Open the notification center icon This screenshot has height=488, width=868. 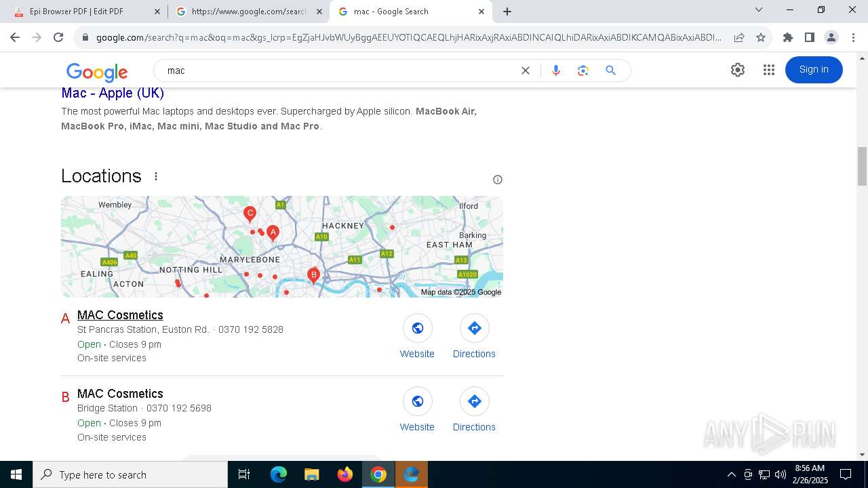pyautogui.click(x=846, y=474)
